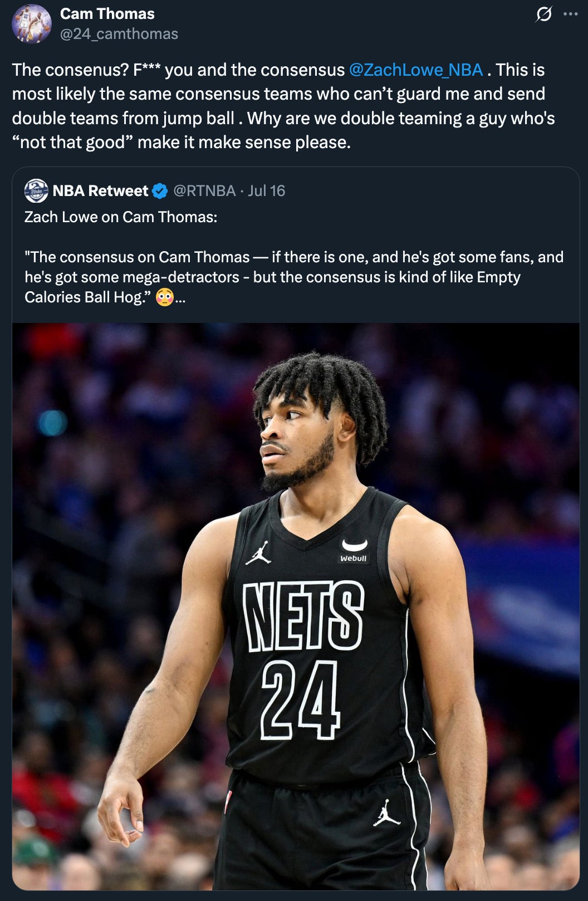Click the @RTNBA handle
588x901 pixels.
click(204, 191)
